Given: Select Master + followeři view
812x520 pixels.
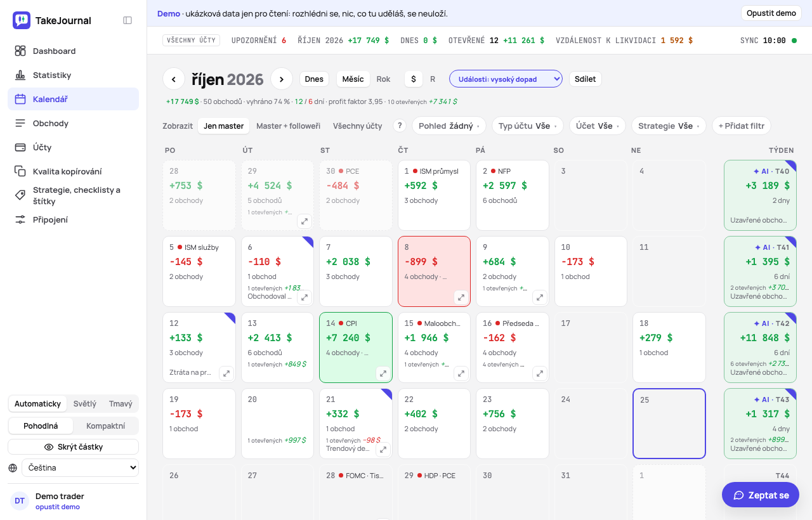Looking at the screenshot, I should 288,126.
